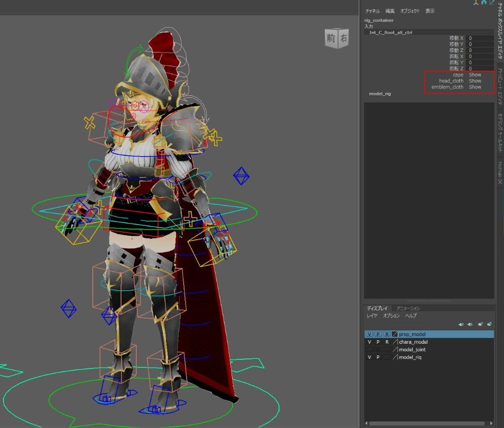This screenshot has height=428, width=504.
Task: Click the front face of the view cube
Action: [x=330, y=38]
